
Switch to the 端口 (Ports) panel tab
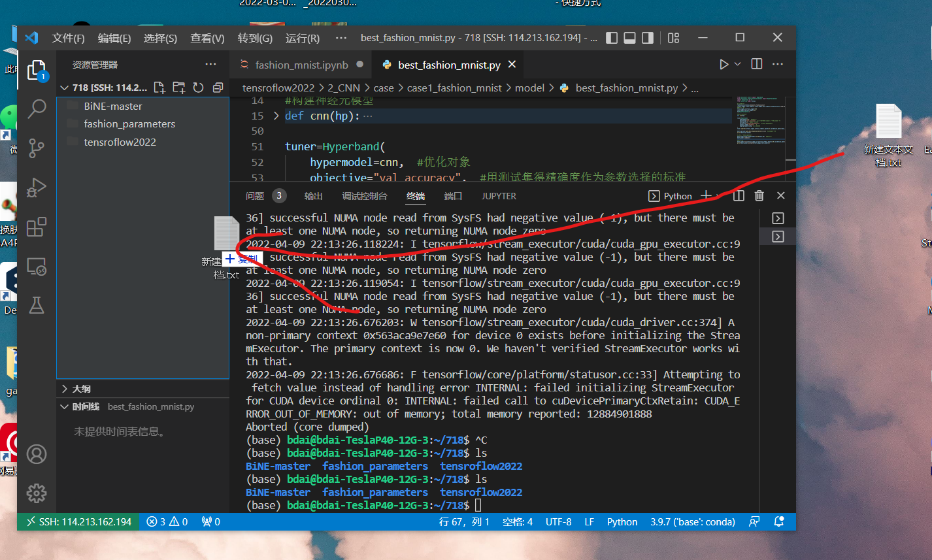tap(453, 196)
